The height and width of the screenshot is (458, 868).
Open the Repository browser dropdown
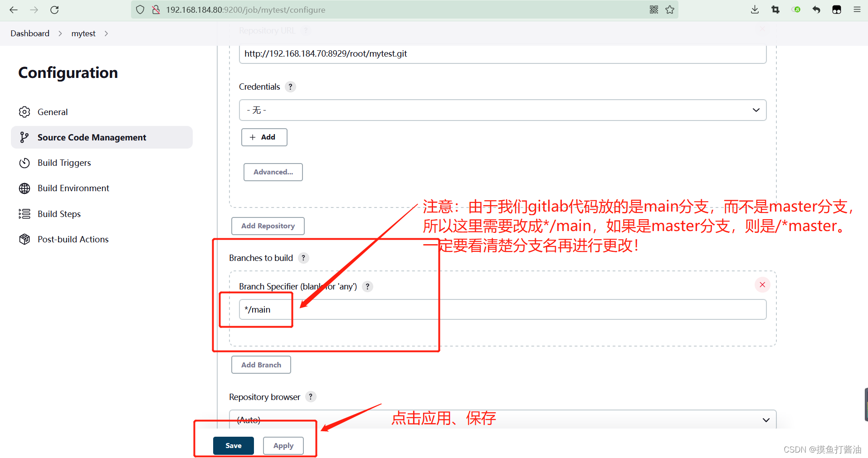(x=502, y=419)
